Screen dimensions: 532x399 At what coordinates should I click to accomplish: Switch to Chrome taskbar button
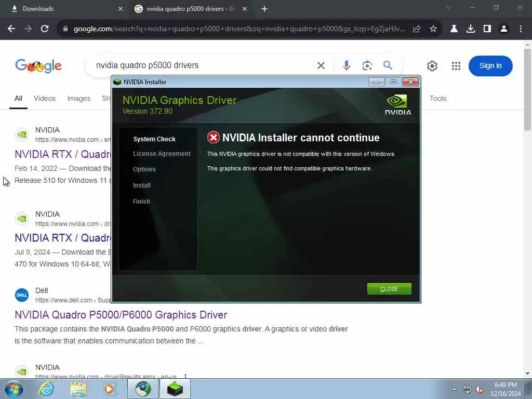[143, 389]
